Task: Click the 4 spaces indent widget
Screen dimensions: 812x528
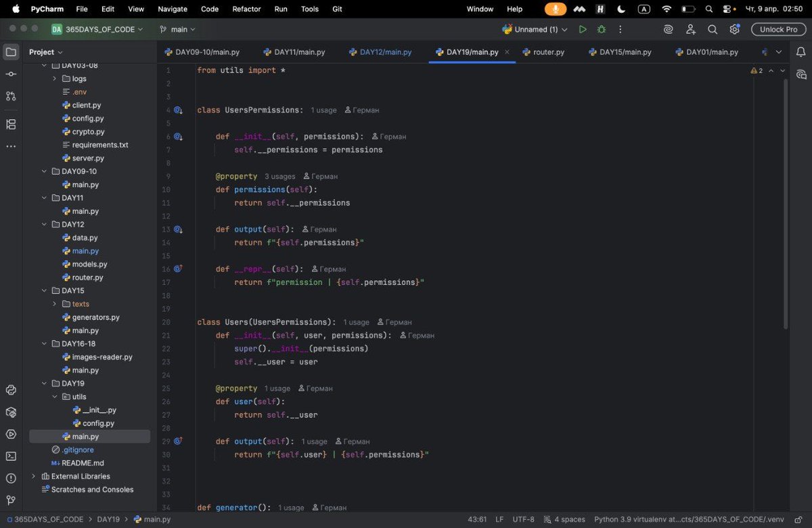Action: 564,519
